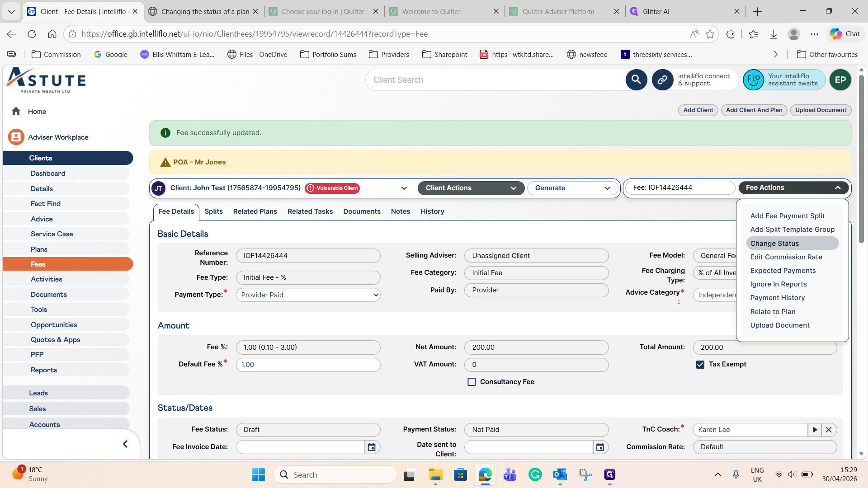Open browser extensions puzzle icon
Screen dimensions: 868x488
(x=731, y=34)
